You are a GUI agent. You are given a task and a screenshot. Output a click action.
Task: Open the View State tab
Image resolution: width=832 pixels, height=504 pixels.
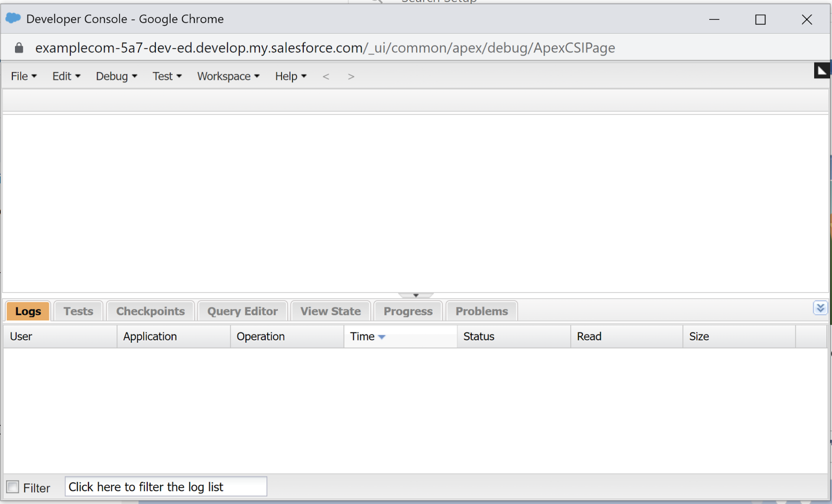(331, 311)
